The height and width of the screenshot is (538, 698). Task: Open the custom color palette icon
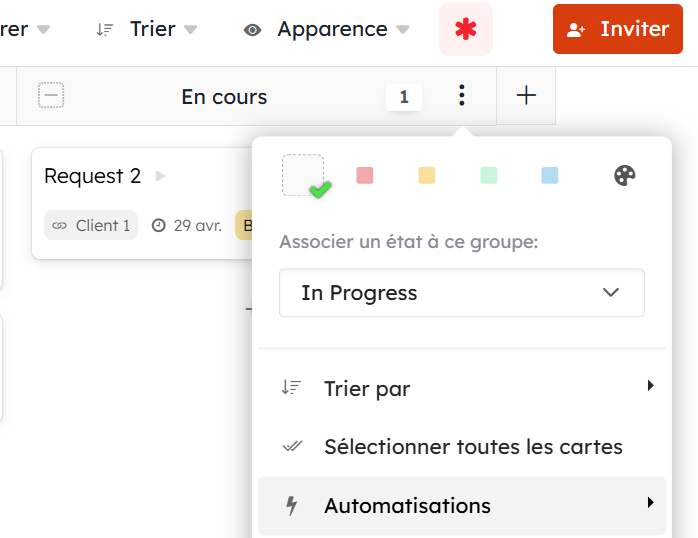(624, 176)
